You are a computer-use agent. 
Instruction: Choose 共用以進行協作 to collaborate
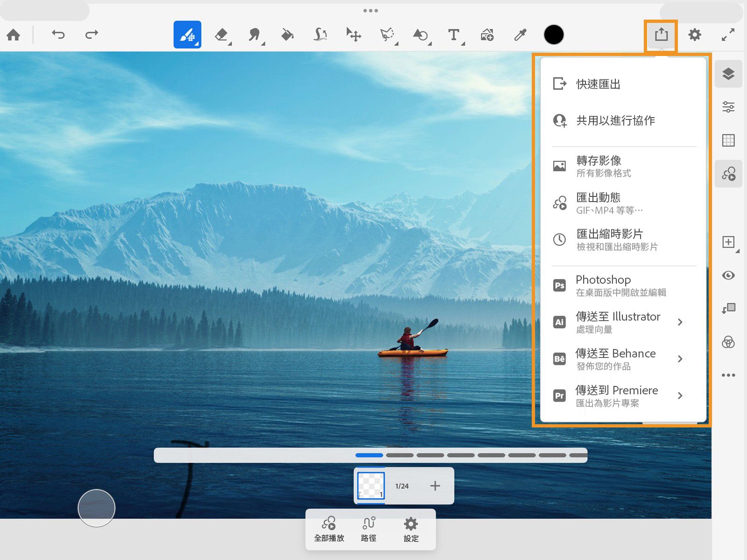[623, 120]
